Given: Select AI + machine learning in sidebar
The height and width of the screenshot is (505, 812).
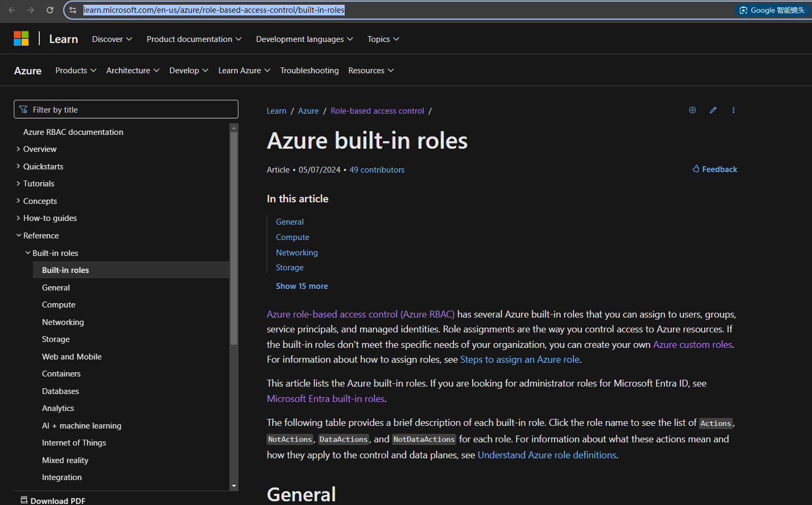Looking at the screenshot, I should (82, 426).
